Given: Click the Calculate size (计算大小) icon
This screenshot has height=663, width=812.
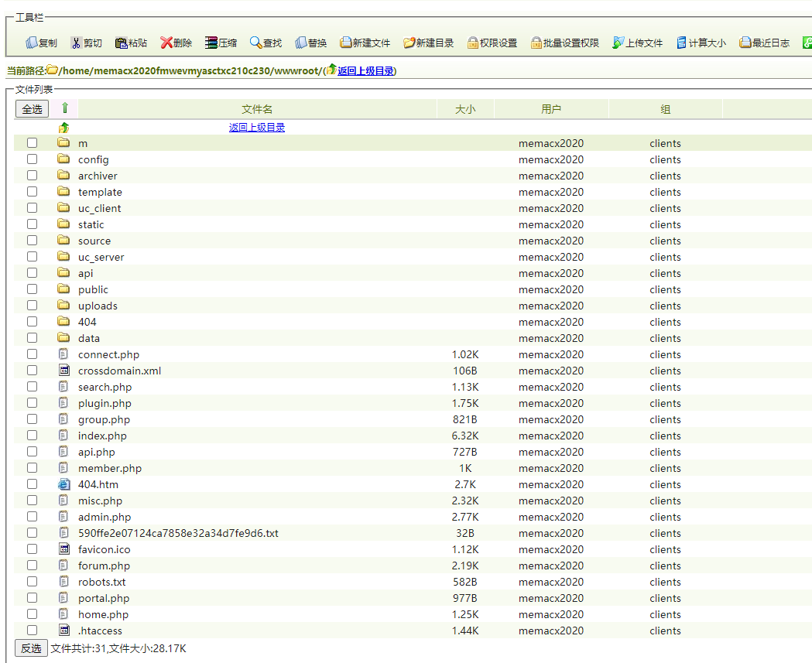Looking at the screenshot, I should (x=681, y=43).
